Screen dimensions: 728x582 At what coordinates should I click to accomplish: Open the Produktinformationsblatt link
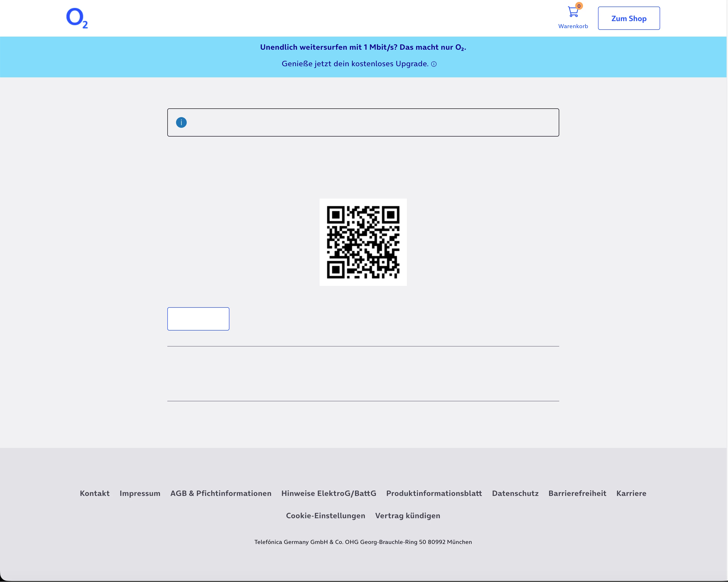434,493
